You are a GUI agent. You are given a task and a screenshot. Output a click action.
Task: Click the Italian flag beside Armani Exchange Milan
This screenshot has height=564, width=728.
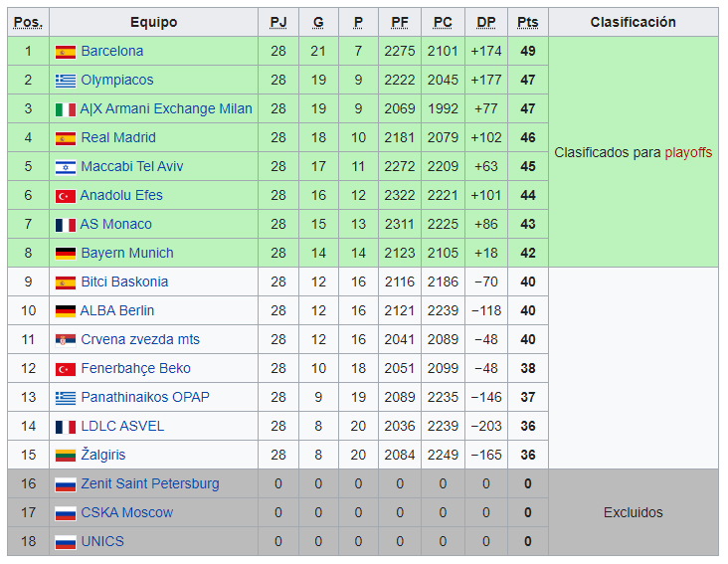[x=66, y=109]
